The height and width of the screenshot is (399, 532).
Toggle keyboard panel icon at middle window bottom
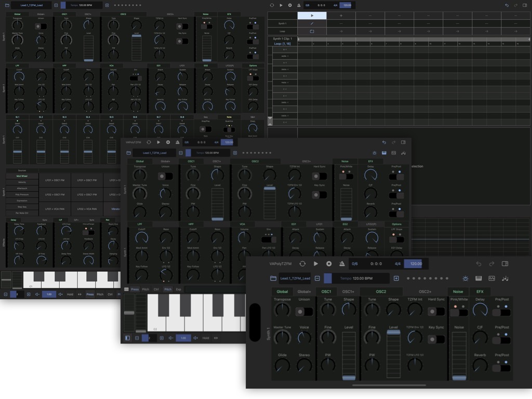pyautogui.click(x=128, y=338)
